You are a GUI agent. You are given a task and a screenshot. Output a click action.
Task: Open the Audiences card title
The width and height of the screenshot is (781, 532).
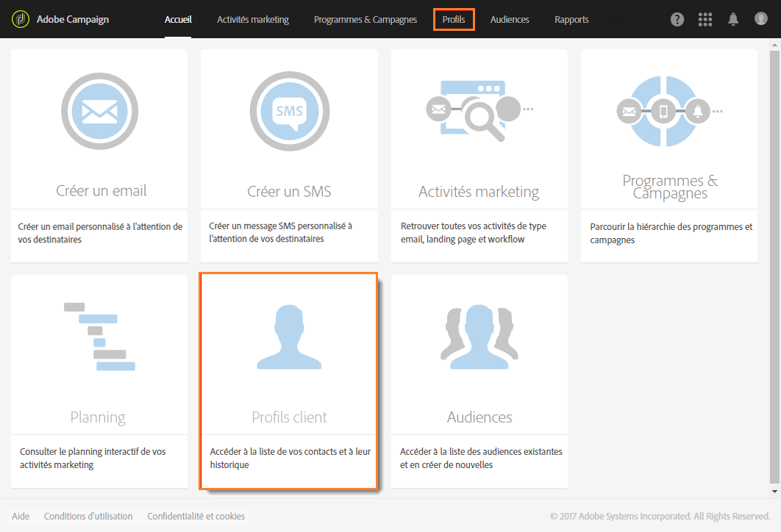(479, 417)
